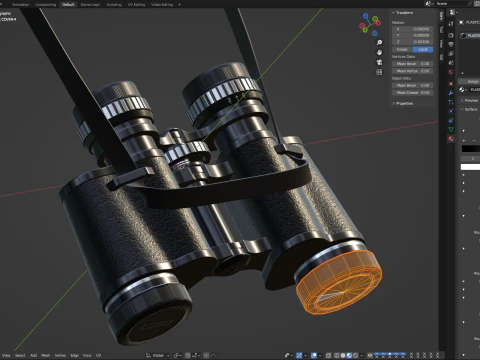Click the Mean Crease value field
This screenshot has width=480, height=360.
click(413, 92)
